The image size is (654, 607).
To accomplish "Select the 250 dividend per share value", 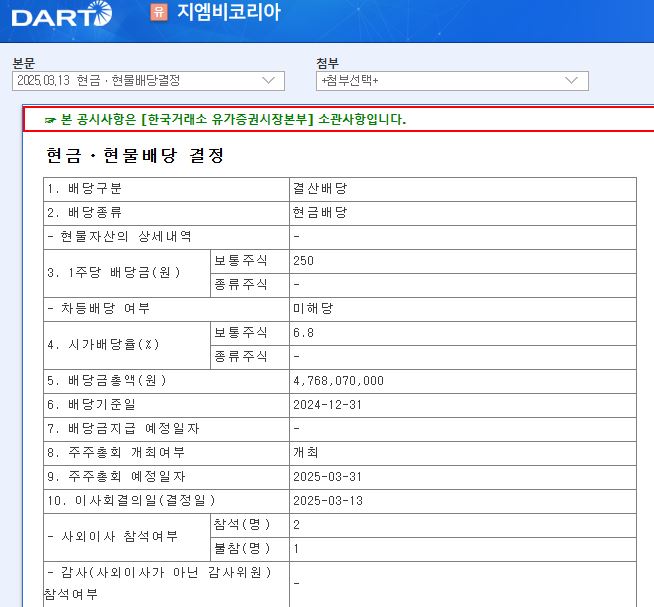I will pyautogui.click(x=303, y=261).
